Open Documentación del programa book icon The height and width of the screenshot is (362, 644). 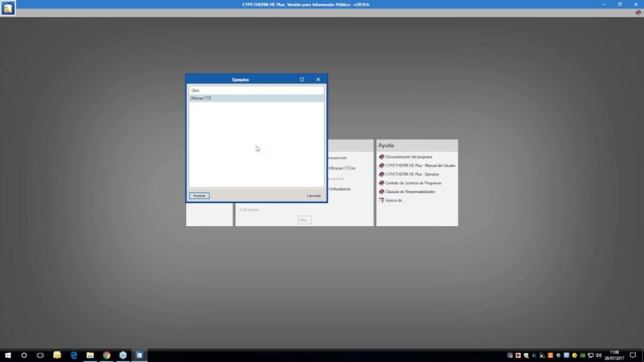click(x=381, y=156)
